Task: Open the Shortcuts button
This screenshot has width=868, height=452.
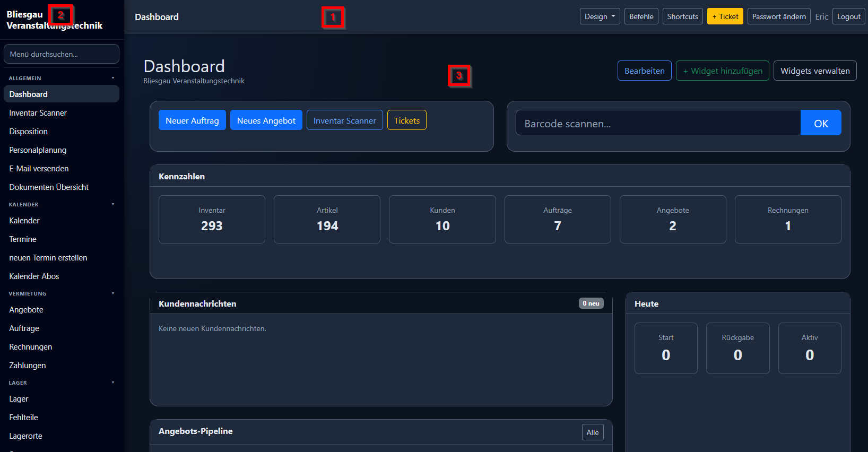Action: pyautogui.click(x=682, y=16)
